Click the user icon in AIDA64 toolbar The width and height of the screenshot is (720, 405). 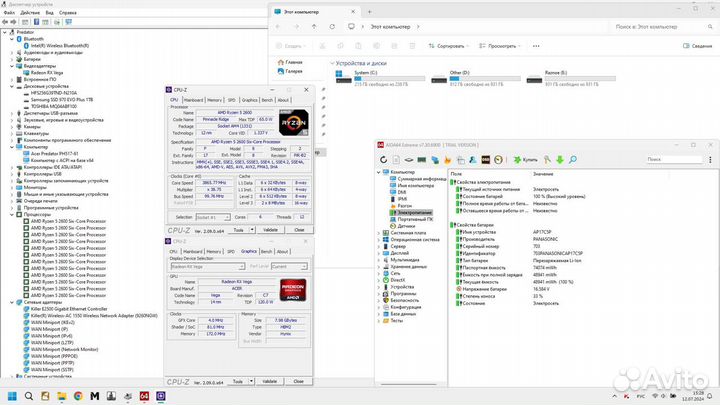click(472, 160)
